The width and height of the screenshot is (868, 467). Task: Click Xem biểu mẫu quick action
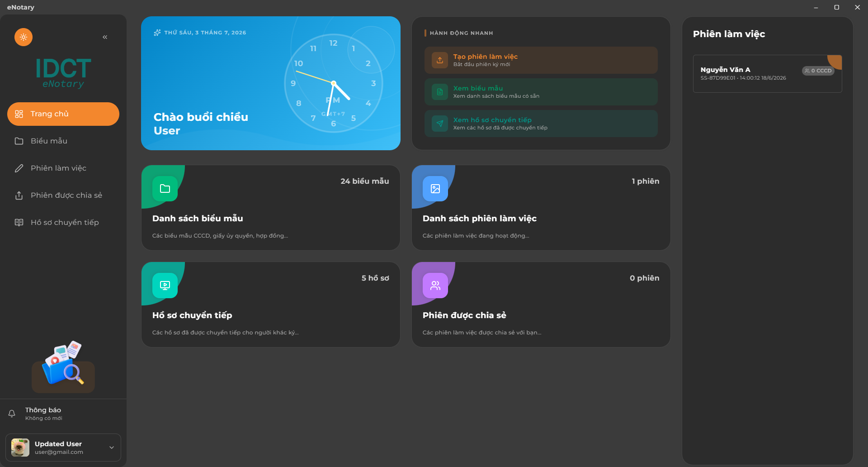click(x=541, y=92)
